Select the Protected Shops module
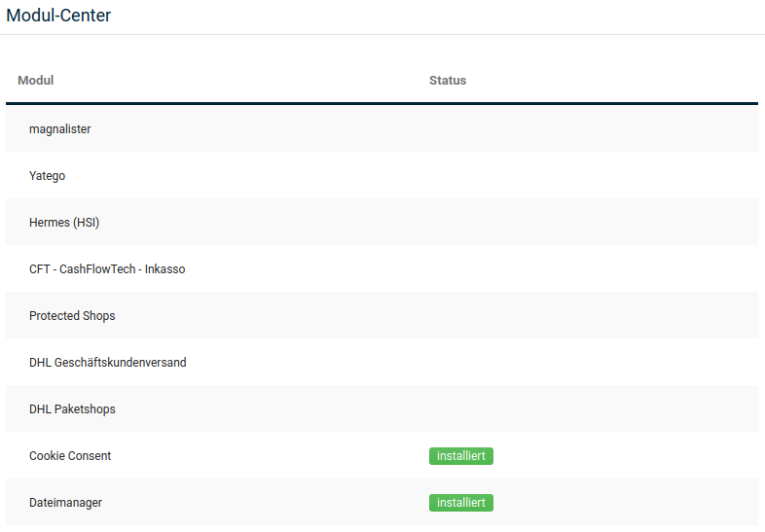 tap(72, 316)
